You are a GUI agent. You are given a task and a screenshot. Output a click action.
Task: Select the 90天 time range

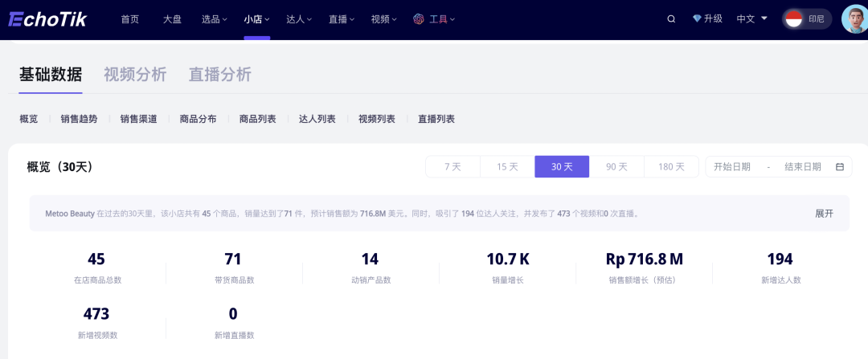[616, 167]
